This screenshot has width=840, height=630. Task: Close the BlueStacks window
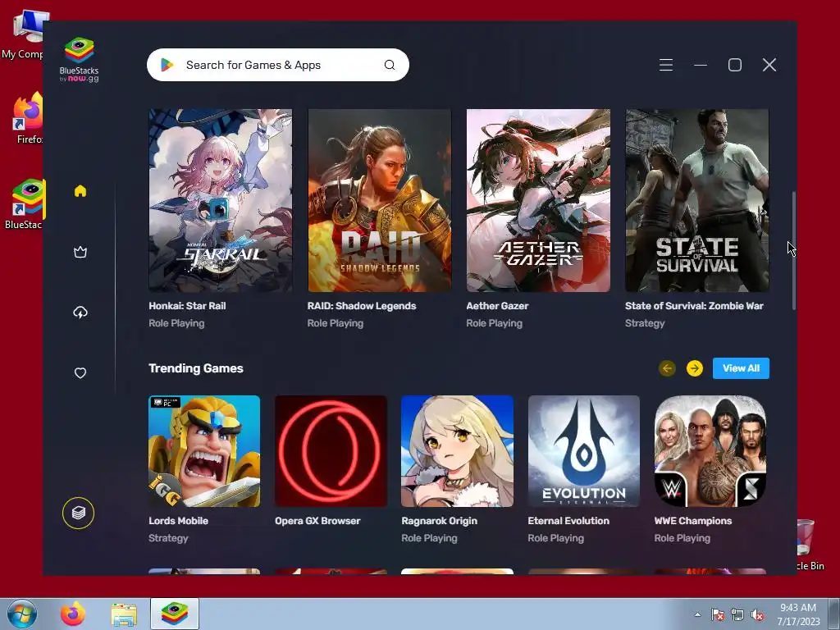769,65
